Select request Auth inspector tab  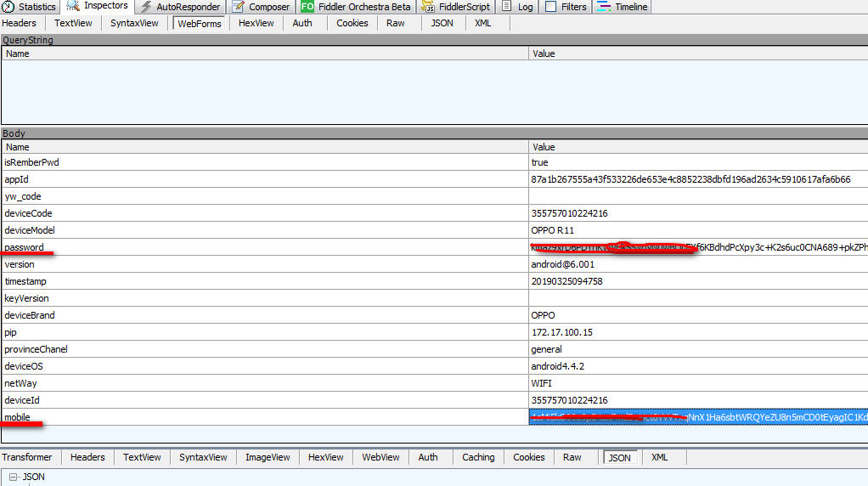tap(302, 23)
